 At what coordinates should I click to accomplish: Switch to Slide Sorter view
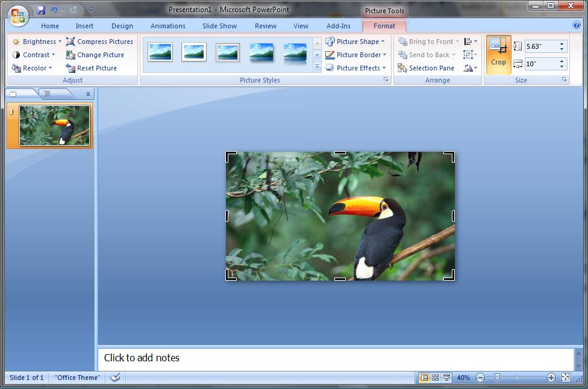tap(436, 378)
